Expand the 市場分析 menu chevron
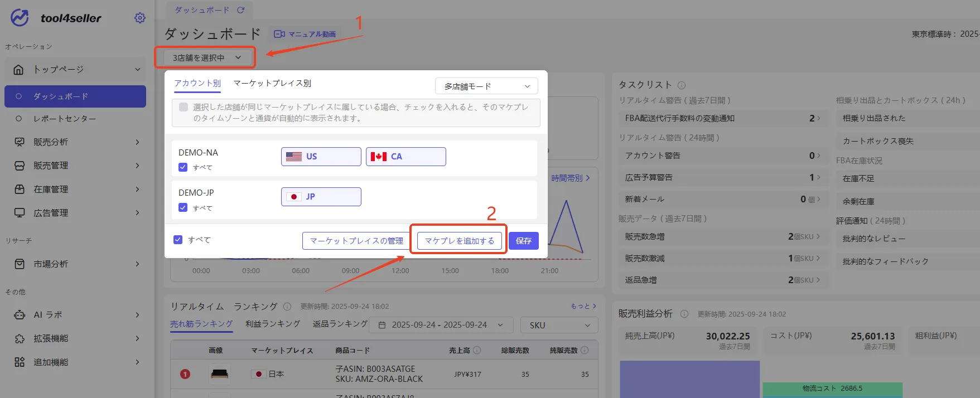 pyautogui.click(x=137, y=264)
